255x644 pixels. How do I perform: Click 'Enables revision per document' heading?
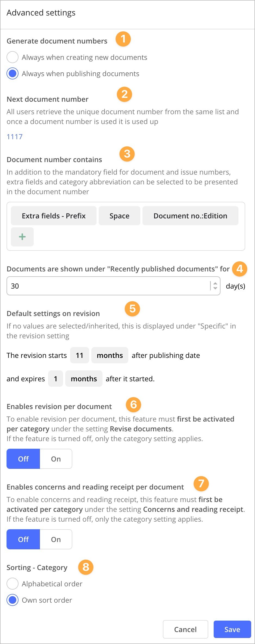pyautogui.click(x=59, y=407)
